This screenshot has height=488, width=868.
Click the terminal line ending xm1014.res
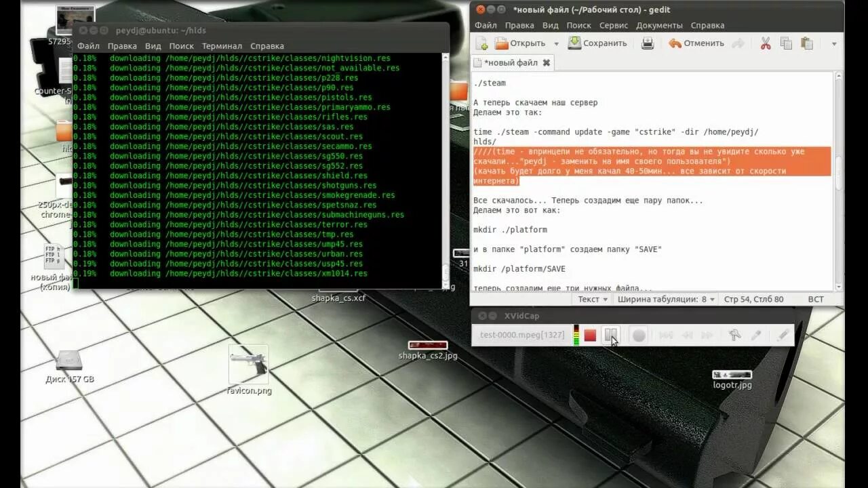tap(220, 274)
